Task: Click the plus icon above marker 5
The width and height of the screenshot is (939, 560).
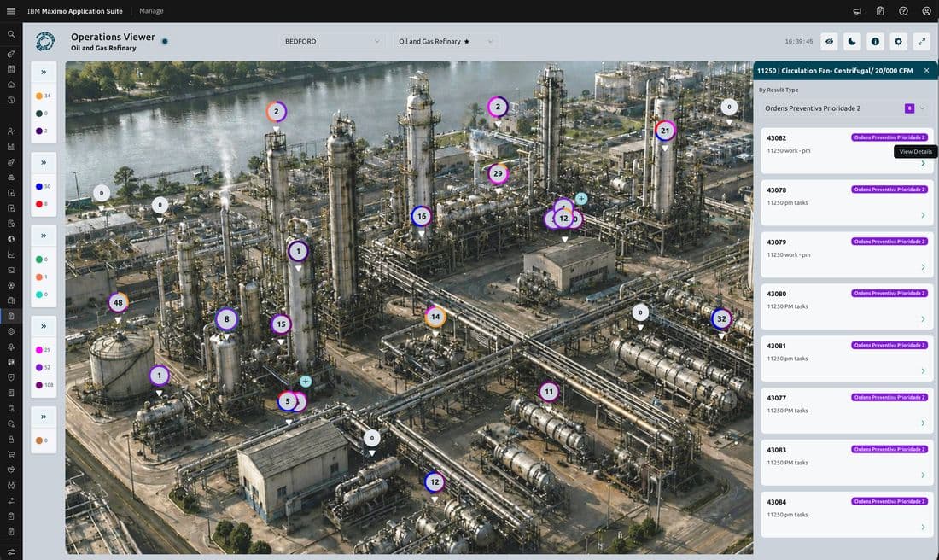Action: point(306,381)
